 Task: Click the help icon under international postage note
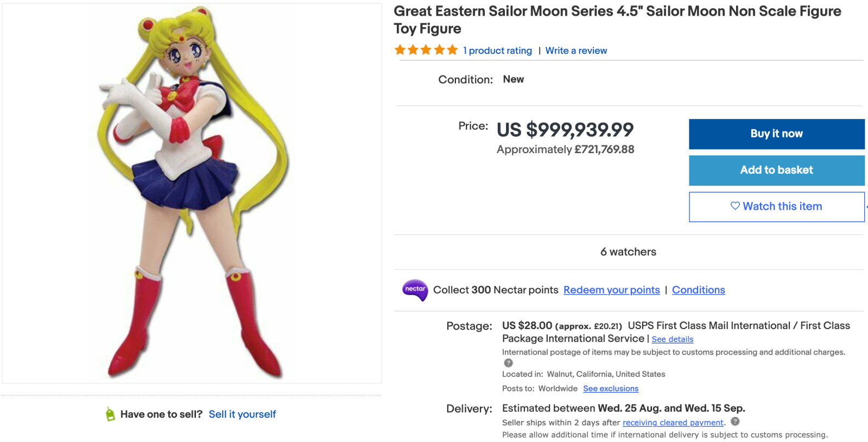point(508,363)
